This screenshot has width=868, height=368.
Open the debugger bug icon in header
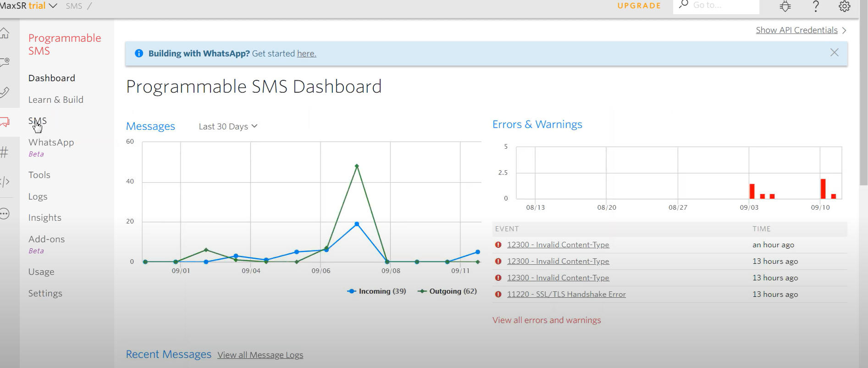(785, 6)
